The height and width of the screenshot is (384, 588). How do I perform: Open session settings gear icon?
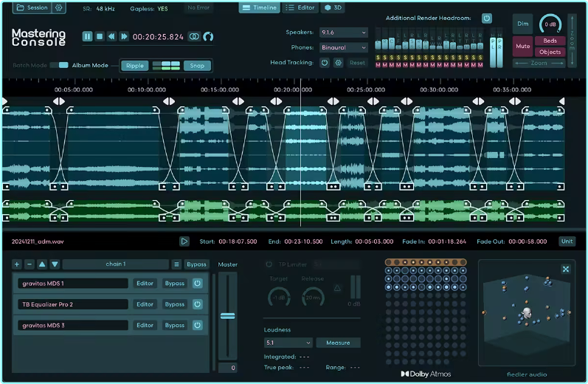tap(59, 8)
